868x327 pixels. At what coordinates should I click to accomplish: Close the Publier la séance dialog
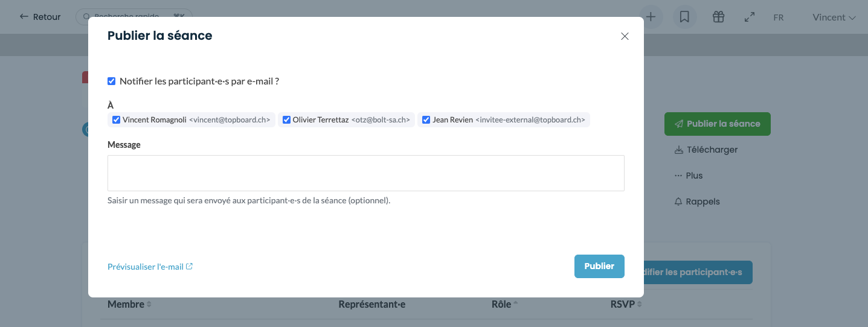(x=625, y=36)
